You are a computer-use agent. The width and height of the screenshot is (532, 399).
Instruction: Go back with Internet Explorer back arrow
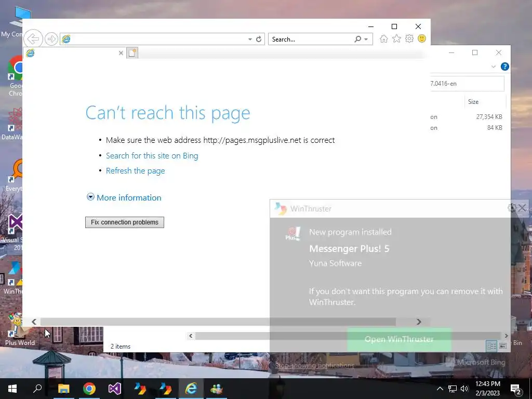33,39
